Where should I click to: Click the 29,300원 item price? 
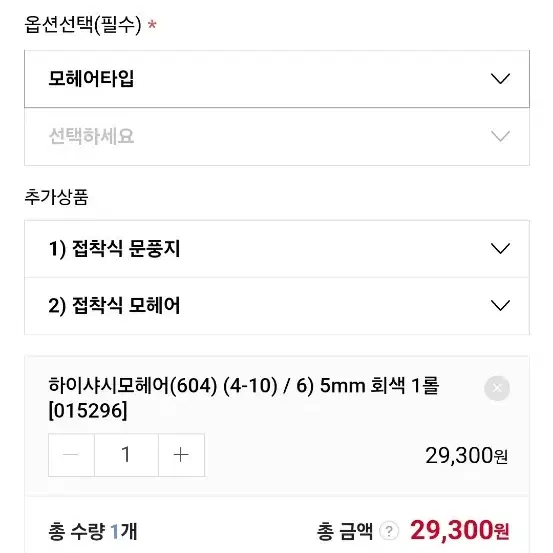pos(466,456)
